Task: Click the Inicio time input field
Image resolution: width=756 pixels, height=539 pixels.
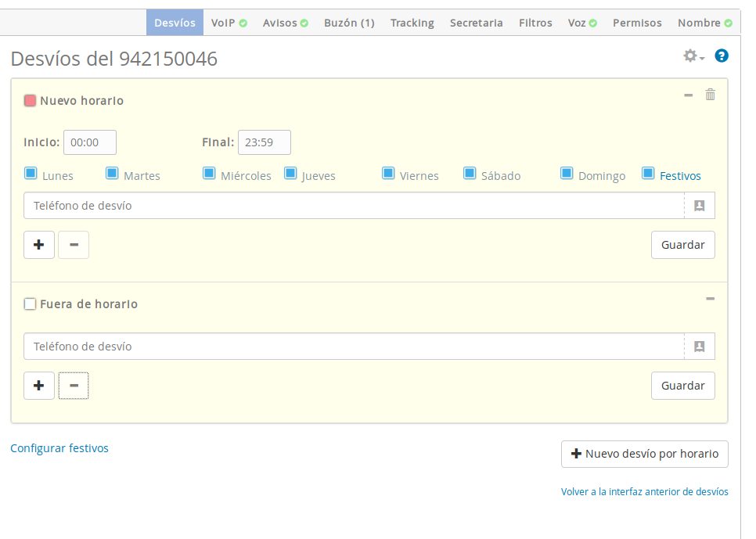Action: (90, 142)
